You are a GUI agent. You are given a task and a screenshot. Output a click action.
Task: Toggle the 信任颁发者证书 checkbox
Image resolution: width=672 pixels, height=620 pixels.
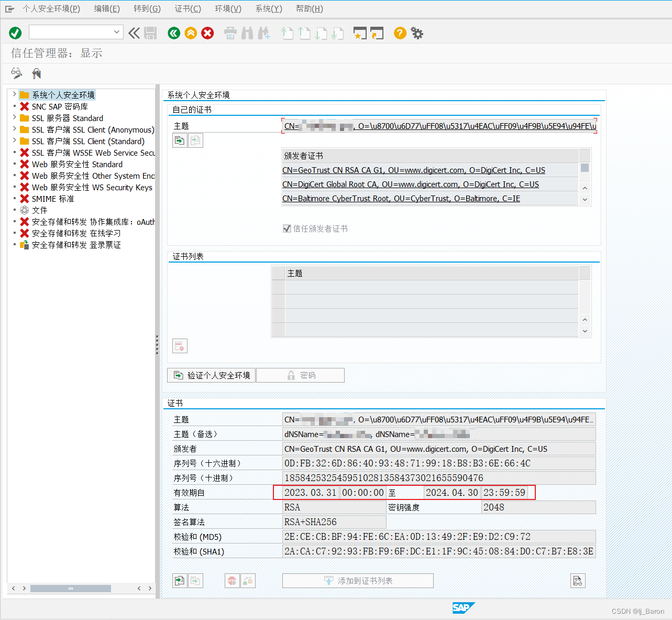click(287, 229)
